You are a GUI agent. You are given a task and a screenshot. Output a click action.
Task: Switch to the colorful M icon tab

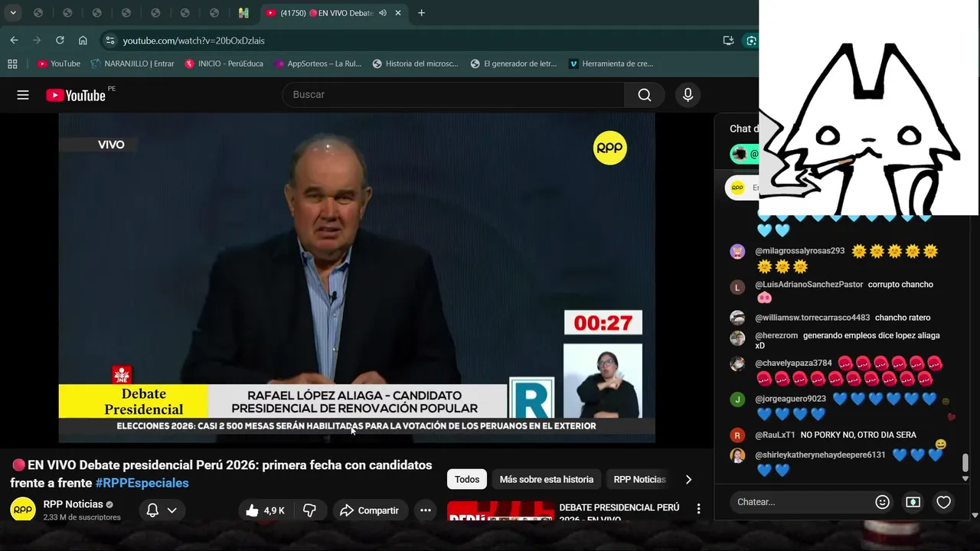243,13
